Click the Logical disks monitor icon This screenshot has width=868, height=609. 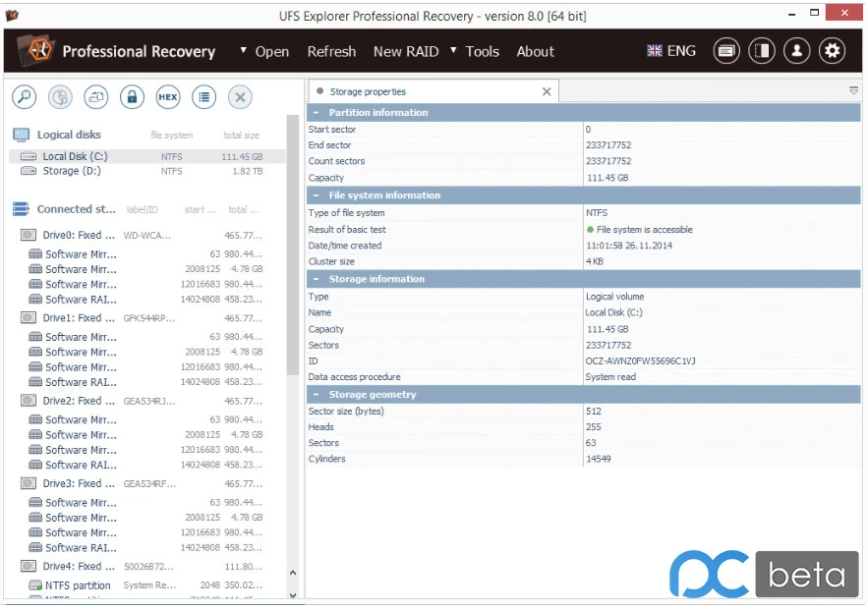click(x=21, y=135)
